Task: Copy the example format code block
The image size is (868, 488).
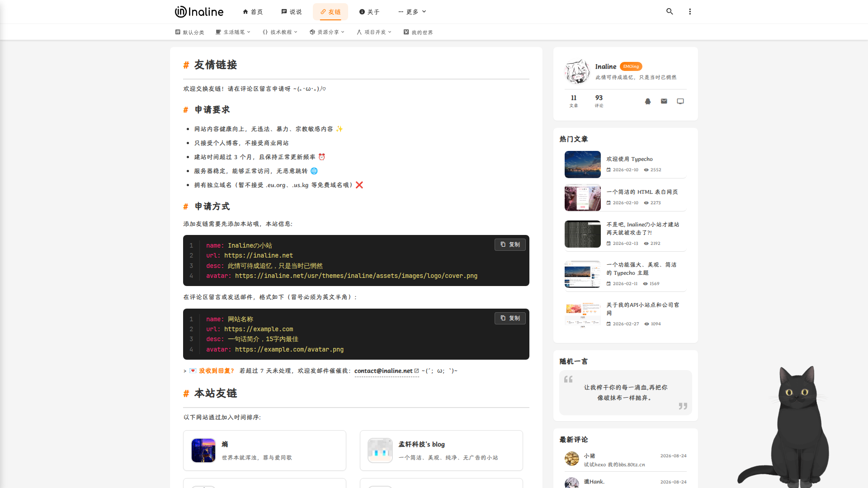Action: click(510, 318)
